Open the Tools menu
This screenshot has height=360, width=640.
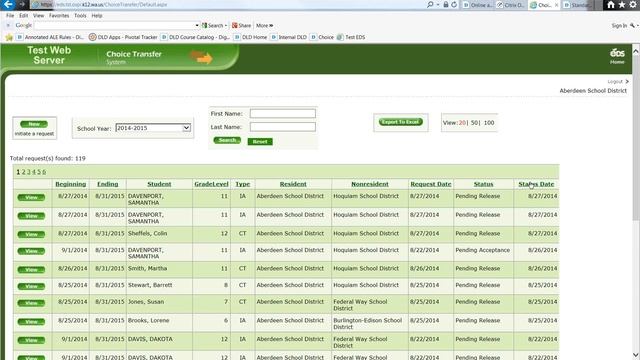pos(80,16)
